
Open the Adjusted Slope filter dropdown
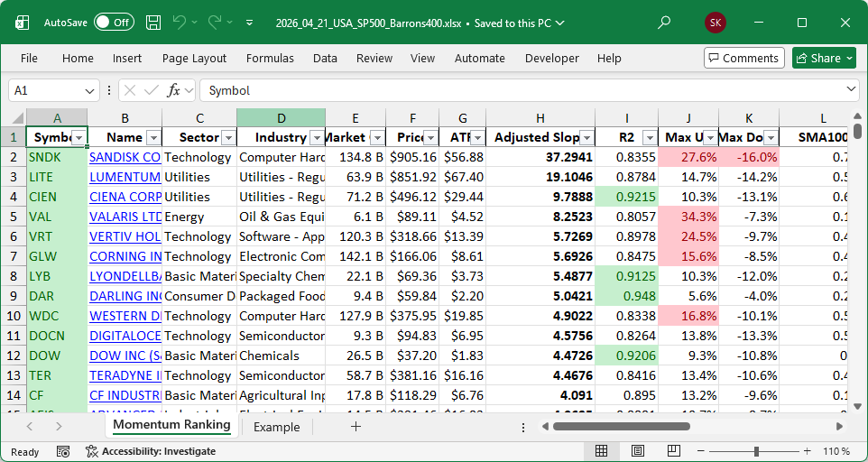pos(586,137)
